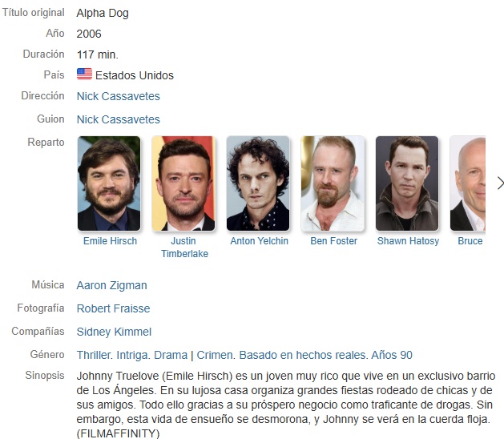Image resolution: width=504 pixels, height=439 pixels.
Task: Open the Sidney Kimmel company link
Action: (x=114, y=332)
